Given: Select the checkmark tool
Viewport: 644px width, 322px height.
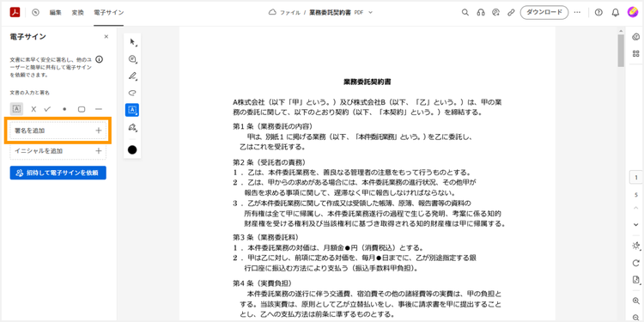Looking at the screenshot, I should point(47,109).
